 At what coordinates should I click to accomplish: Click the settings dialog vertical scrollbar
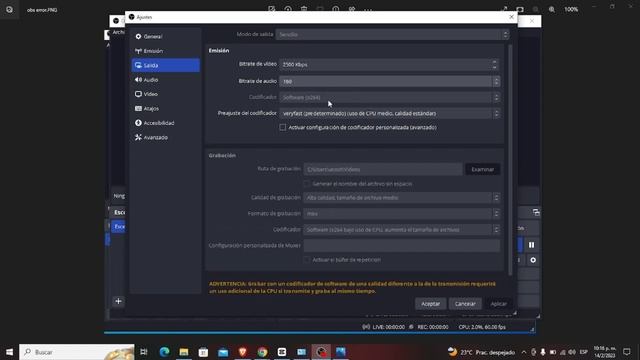(510, 159)
